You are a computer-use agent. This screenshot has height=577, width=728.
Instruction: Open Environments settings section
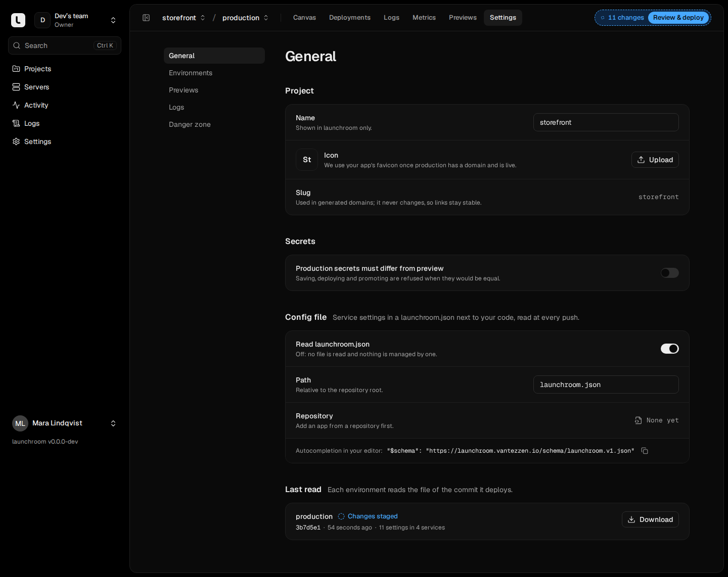coord(214,73)
